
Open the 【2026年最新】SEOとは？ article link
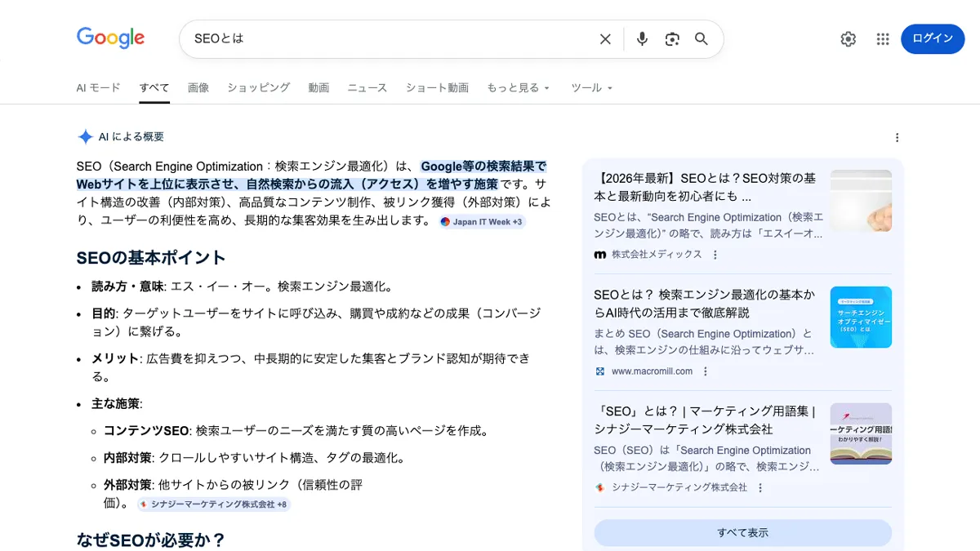(x=706, y=187)
